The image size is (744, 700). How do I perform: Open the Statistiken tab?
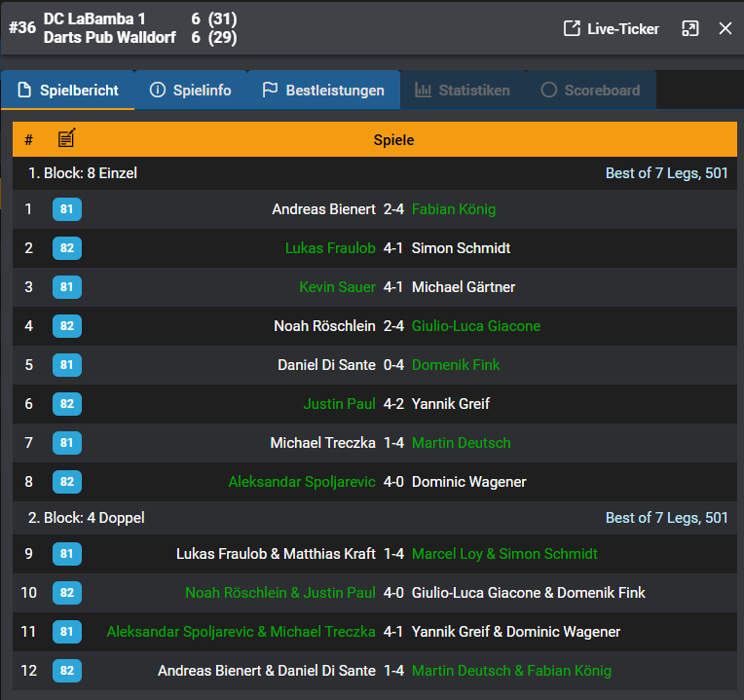tap(463, 91)
